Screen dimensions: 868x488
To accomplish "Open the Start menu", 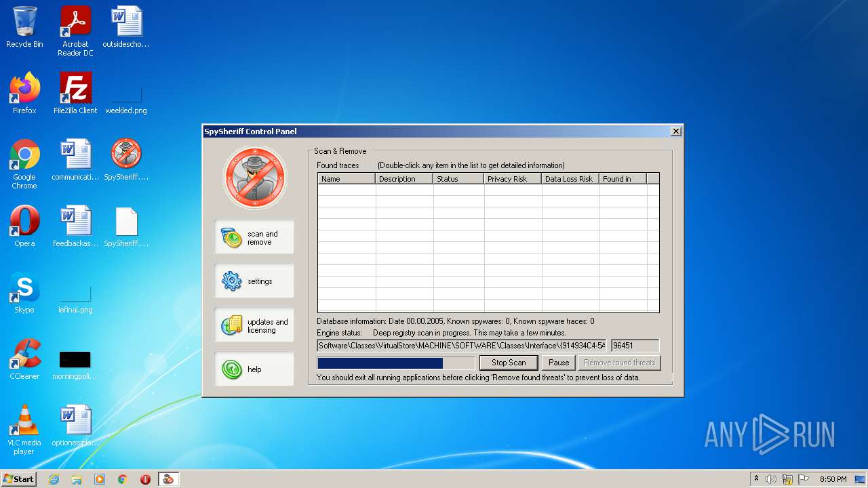I will point(18,479).
